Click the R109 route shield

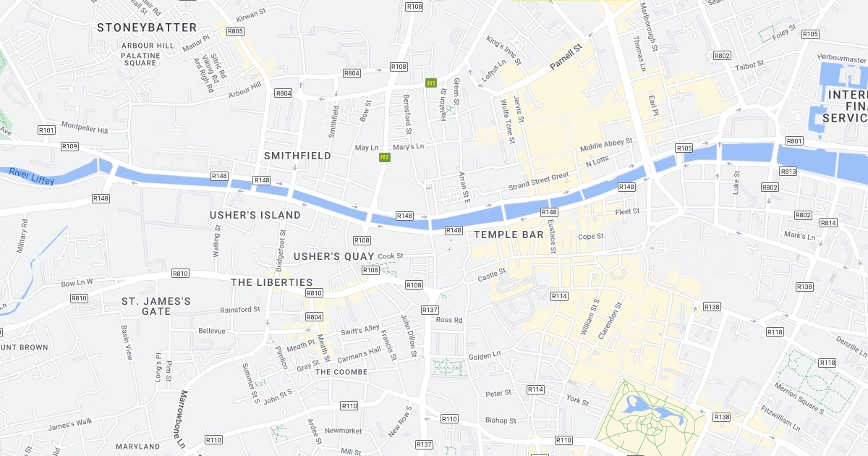pyautogui.click(x=70, y=146)
